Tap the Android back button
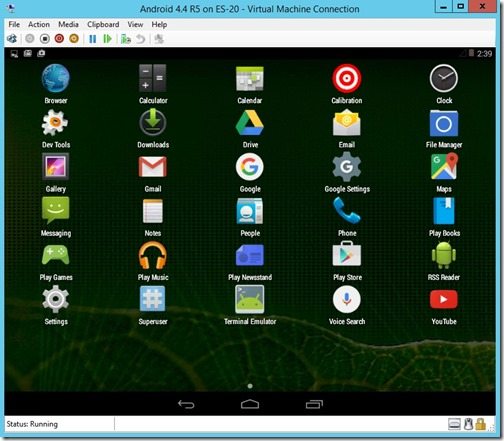Viewport: 504px width, 441px height. pos(186,404)
